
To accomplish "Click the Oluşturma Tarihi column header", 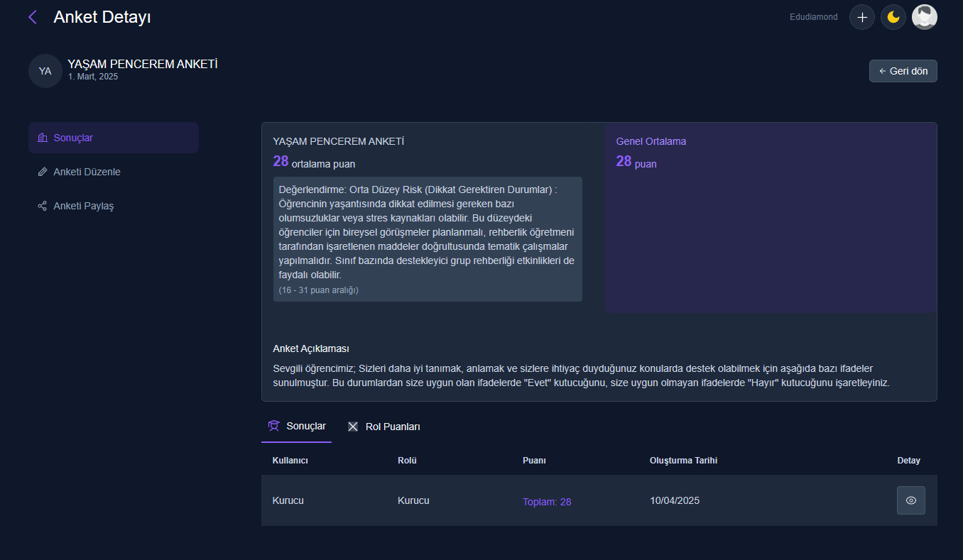I will tap(683, 461).
